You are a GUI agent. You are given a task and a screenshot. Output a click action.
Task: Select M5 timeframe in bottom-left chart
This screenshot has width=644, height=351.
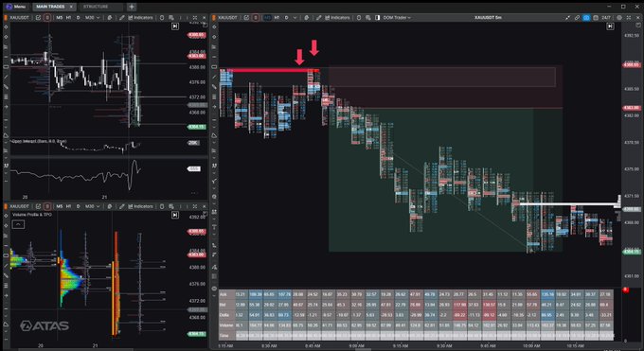(60, 206)
